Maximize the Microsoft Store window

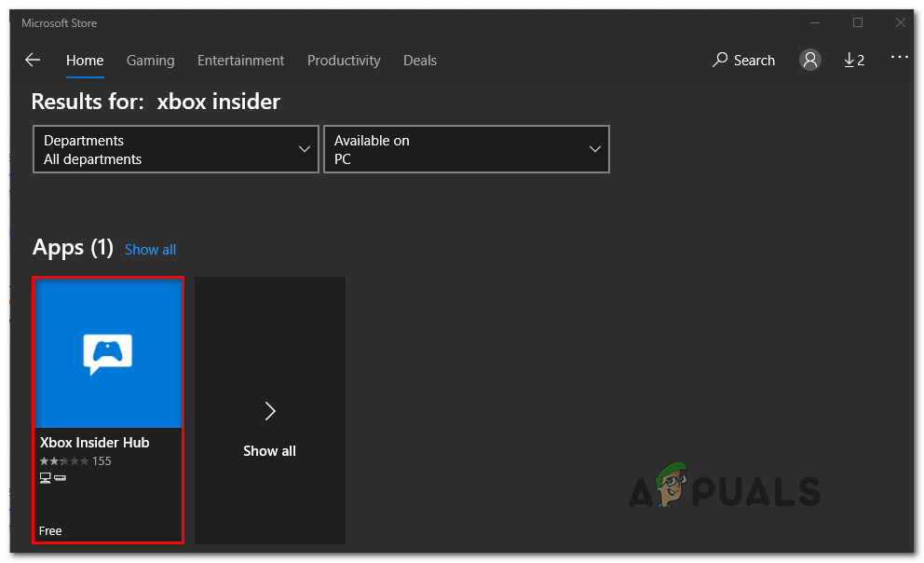coord(858,22)
